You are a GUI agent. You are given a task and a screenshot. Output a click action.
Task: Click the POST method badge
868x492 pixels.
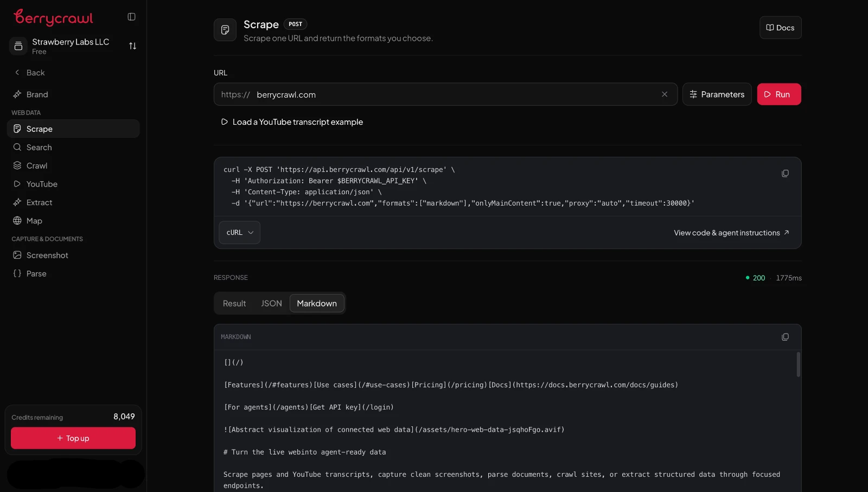click(296, 24)
